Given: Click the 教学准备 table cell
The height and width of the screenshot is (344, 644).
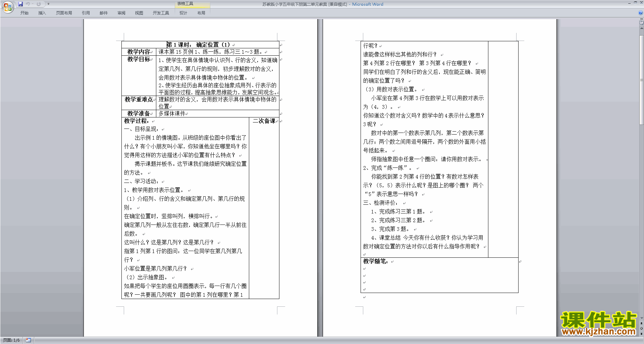Looking at the screenshot, I should 139,113.
